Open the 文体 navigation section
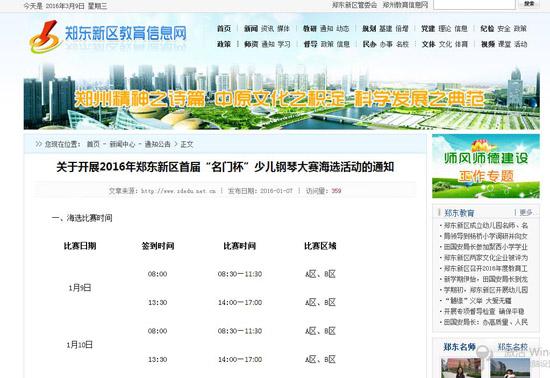The image size is (550, 378). 428,44
